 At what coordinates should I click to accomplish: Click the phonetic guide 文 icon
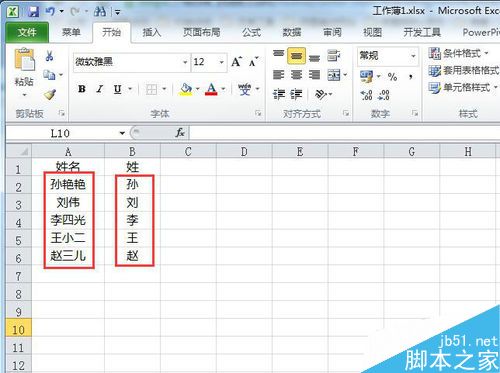point(245,89)
